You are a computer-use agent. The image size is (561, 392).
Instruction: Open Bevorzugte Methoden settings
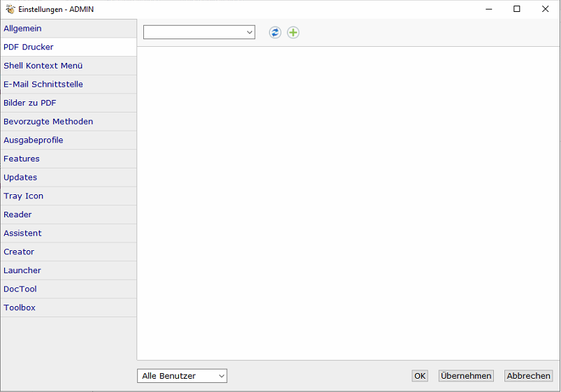68,122
